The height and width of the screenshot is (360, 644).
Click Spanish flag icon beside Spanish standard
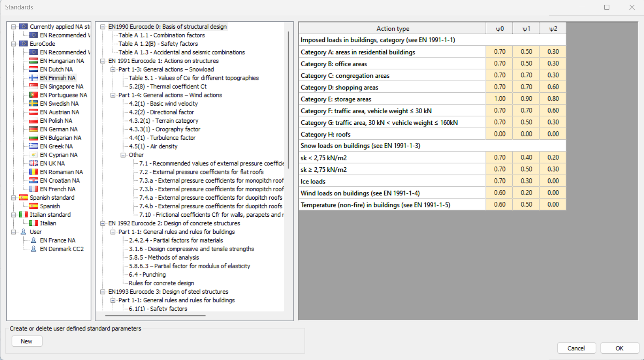(x=23, y=198)
